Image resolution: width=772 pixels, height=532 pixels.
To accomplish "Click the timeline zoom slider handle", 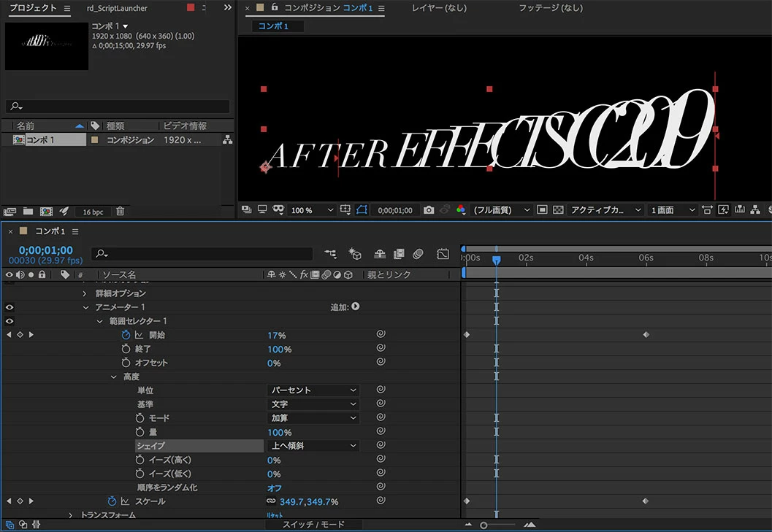I will click(x=484, y=525).
